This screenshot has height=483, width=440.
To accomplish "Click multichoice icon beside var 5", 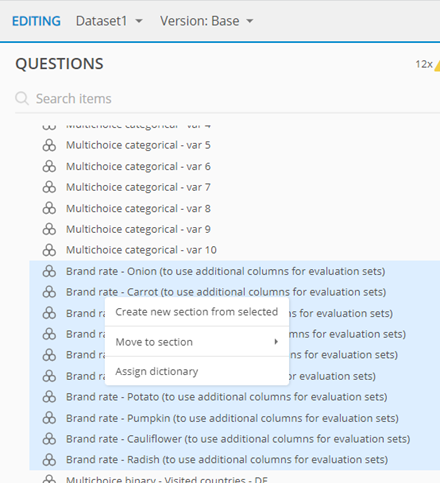I will 49,145.
